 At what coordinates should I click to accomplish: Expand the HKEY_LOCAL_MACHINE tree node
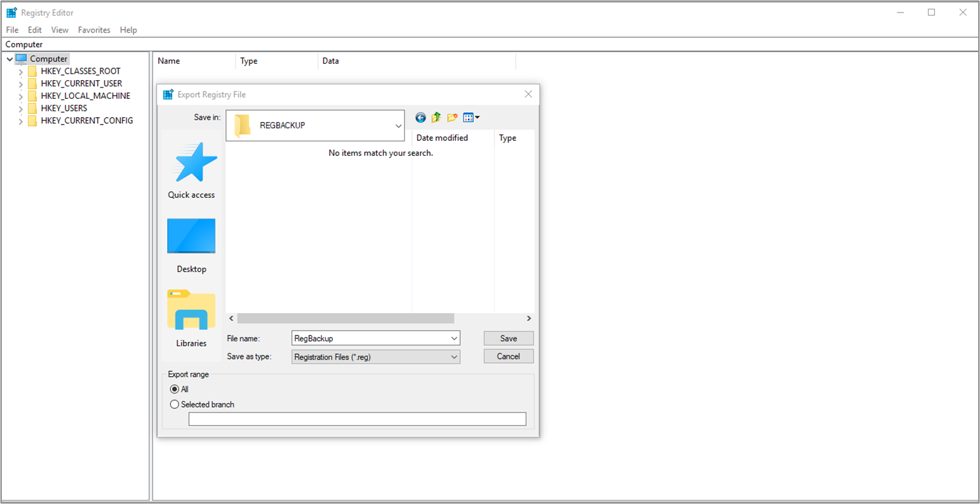[x=21, y=95]
